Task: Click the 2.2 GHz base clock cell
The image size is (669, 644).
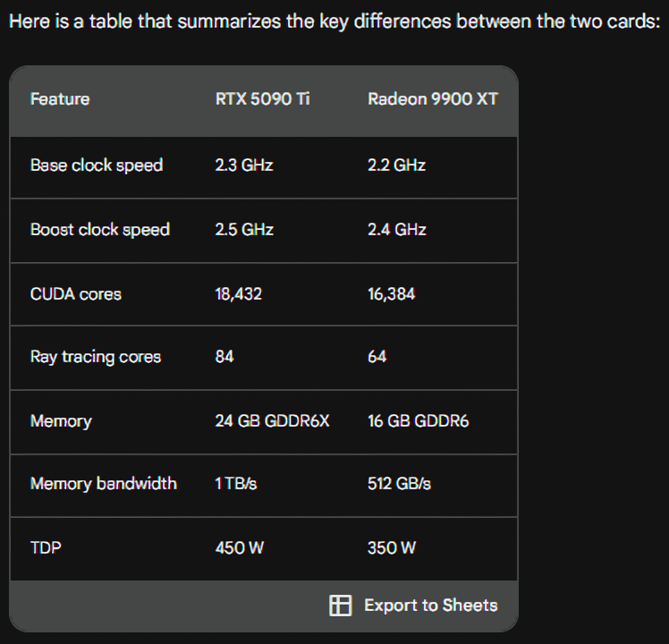Action: click(397, 165)
